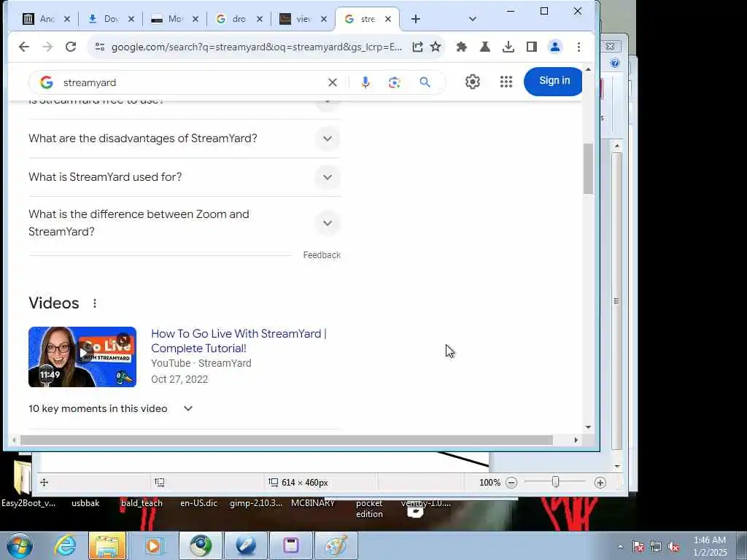Image resolution: width=747 pixels, height=560 pixels.
Task: Launch Internet Explorer from taskbar
Action: coord(65,545)
